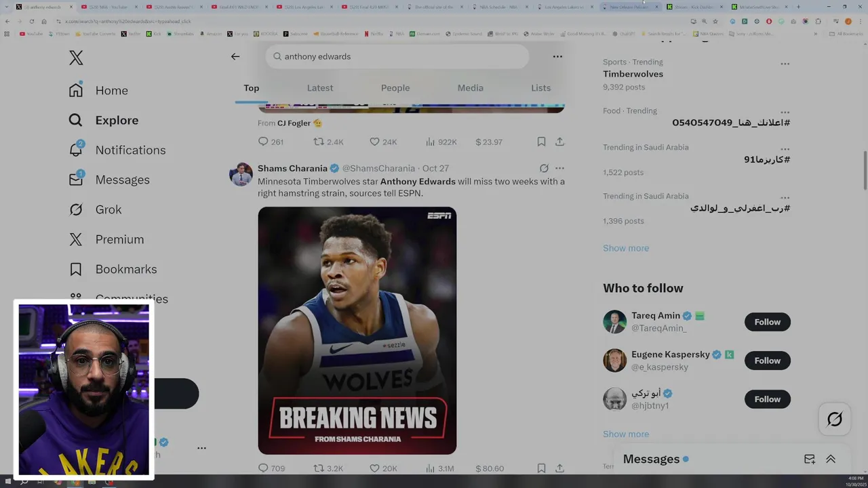Open Notifications in the sidebar
The image size is (868, 488).
117,150
